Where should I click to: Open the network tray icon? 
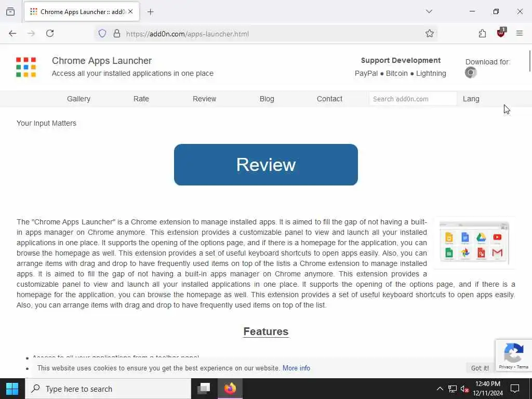click(x=453, y=389)
